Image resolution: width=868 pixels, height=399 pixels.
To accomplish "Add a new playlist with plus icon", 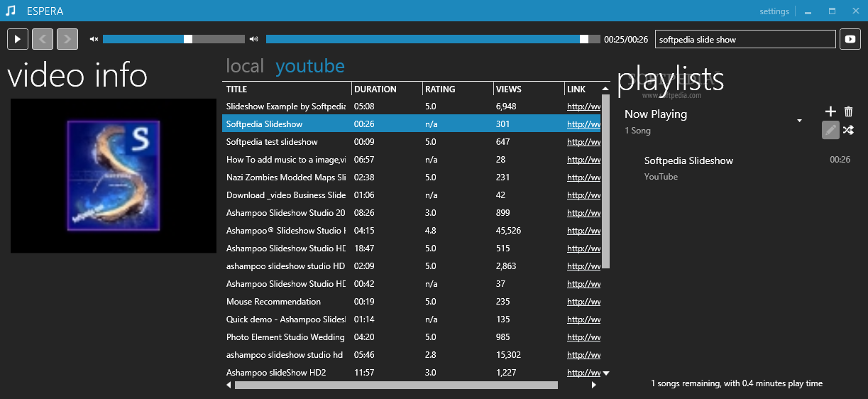I will [x=831, y=111].
